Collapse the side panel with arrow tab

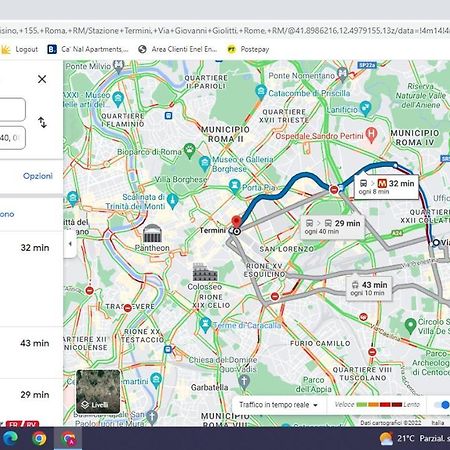70,244
